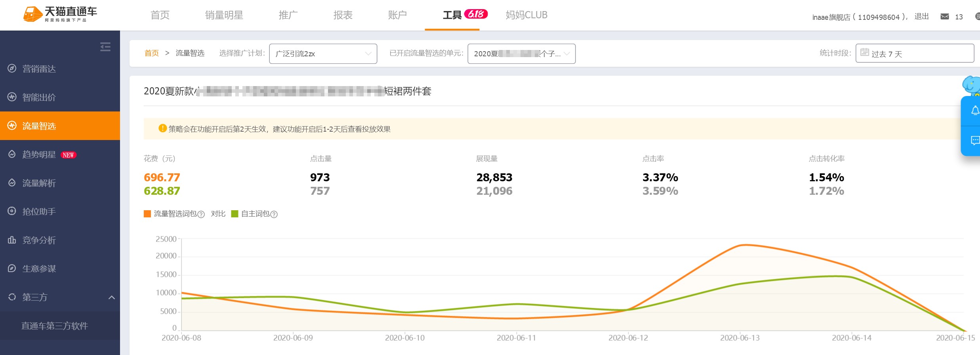Viewport: 980px width, 355px height.
Task: Open the 报表 tab
Action: [343, 15]
